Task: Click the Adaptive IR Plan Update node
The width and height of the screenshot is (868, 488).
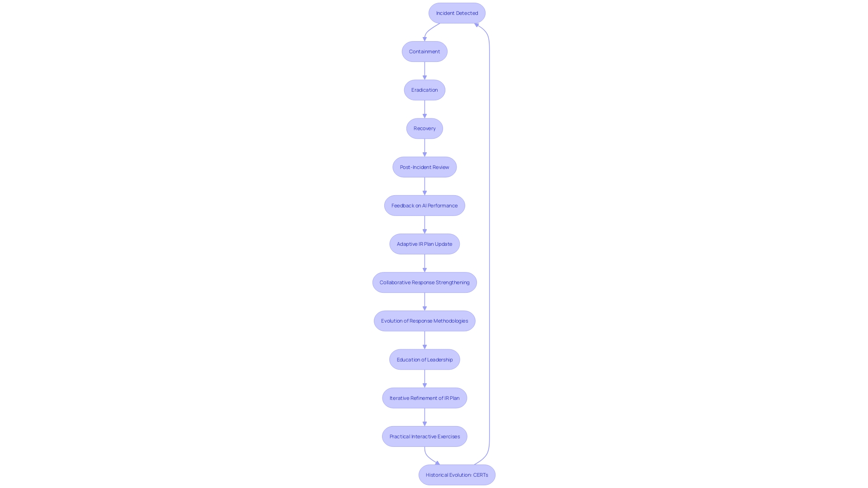Action: point(425,244)
